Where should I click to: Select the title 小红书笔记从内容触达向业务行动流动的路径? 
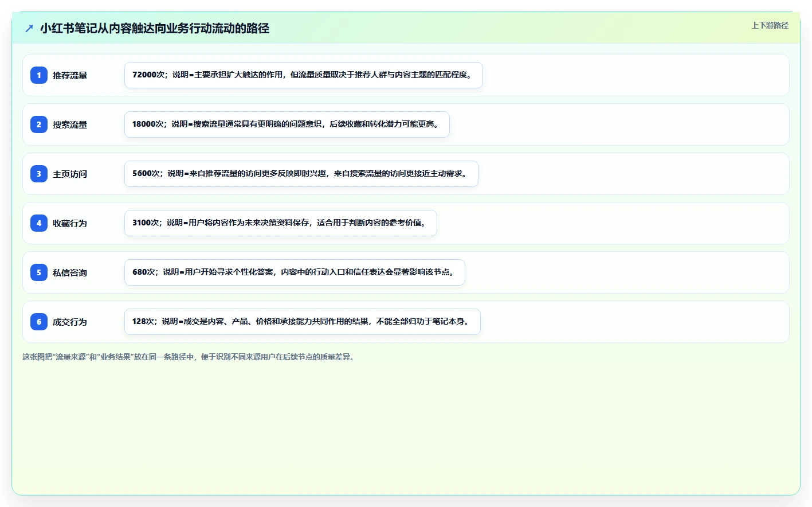pyautogui.click(x=155, y=28)
